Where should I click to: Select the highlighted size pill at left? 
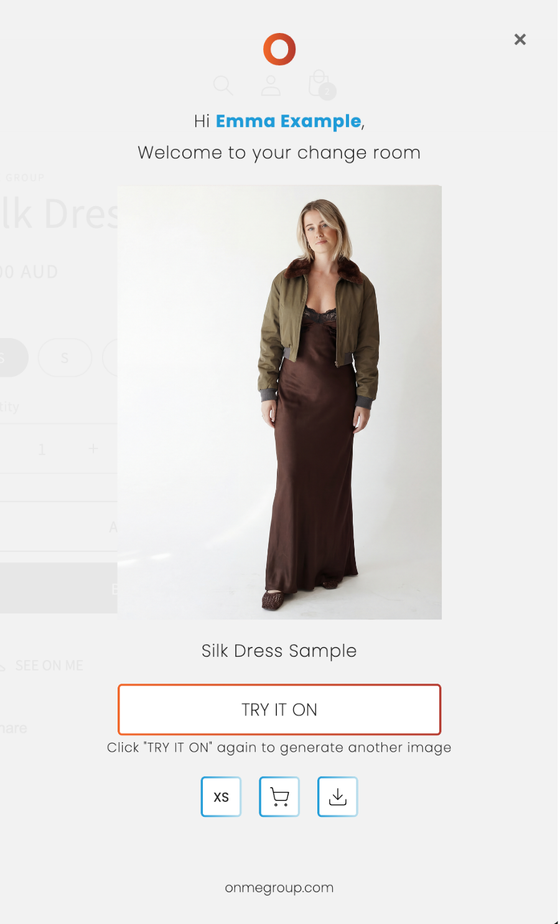[11, 357]
